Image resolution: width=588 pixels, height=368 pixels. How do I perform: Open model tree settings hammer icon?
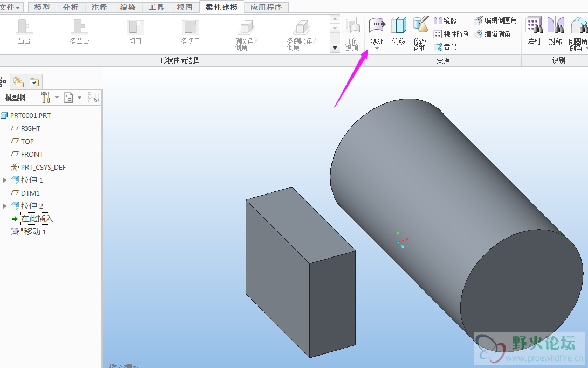click(45, 98)
